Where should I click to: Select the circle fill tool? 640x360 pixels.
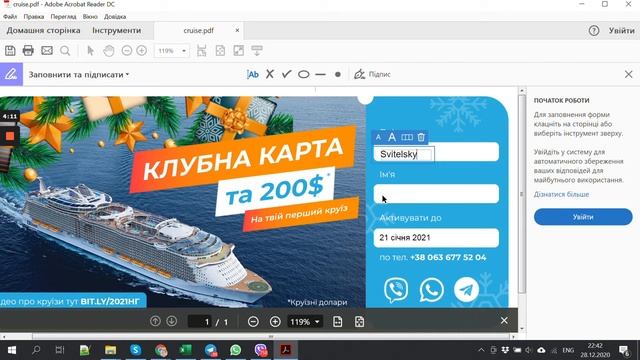coord(304,74)
